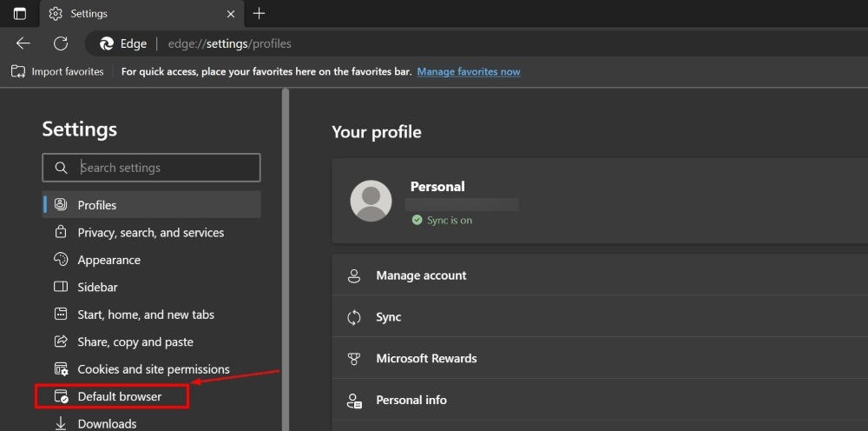Click the Manage account person icon
Viewport: 868px width, 431px height.
coord(354,275)
